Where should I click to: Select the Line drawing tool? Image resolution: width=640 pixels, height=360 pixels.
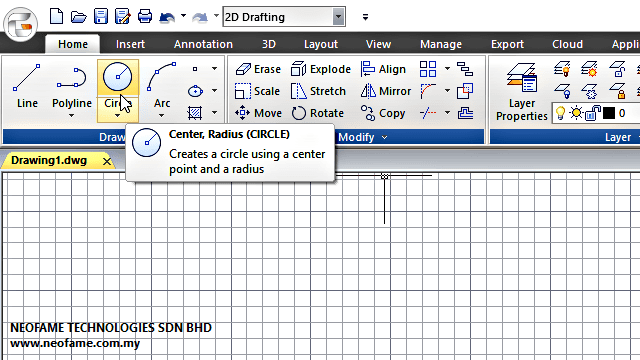point(27,86)
